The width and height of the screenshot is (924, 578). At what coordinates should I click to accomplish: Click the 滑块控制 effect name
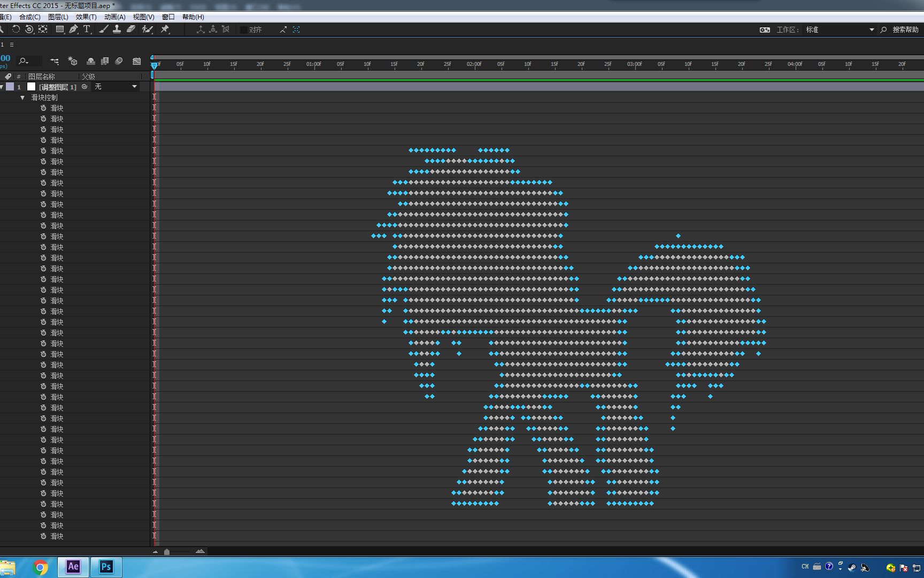(x=44, y=97)
